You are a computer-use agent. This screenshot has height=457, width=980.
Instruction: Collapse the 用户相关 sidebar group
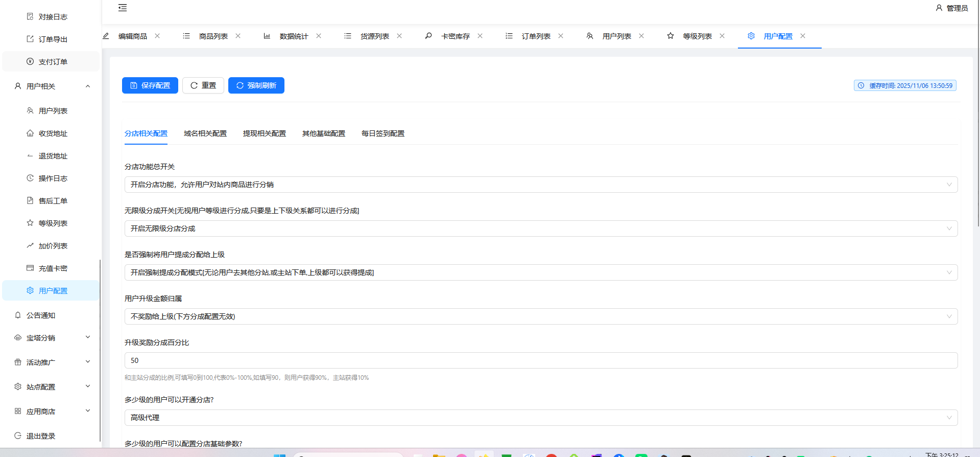pos(88,86)
